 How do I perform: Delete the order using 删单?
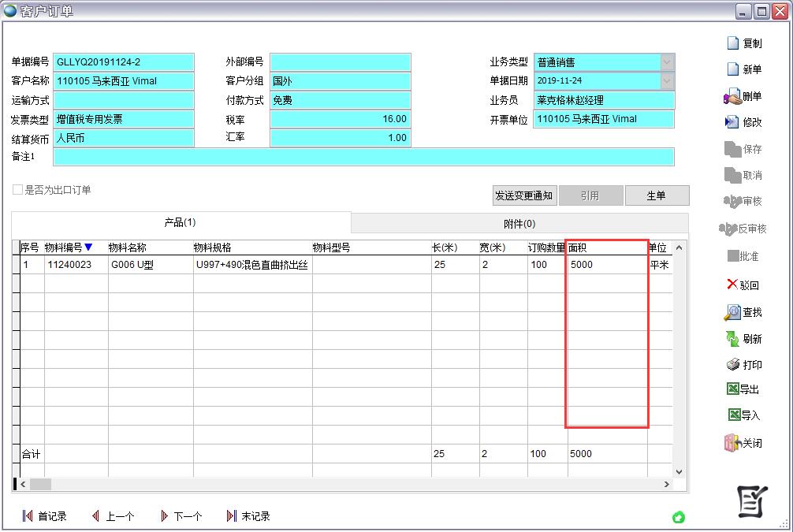click(732, 96)
